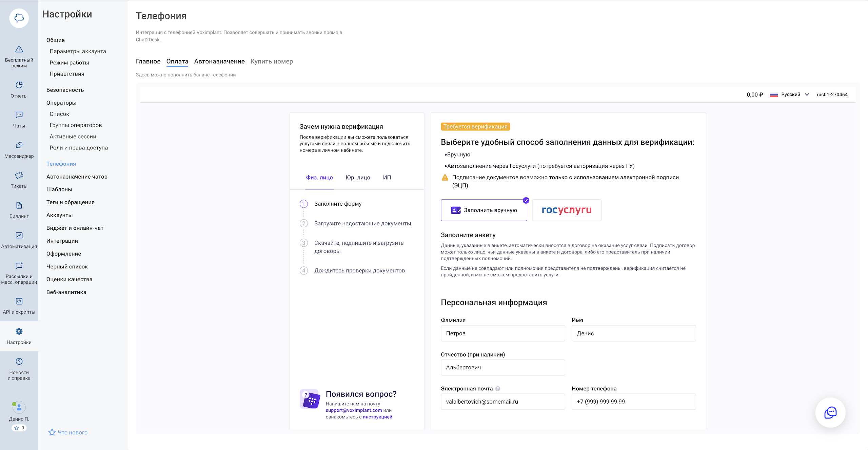Select the Заполнить вручную option

(x=484, y=210)
